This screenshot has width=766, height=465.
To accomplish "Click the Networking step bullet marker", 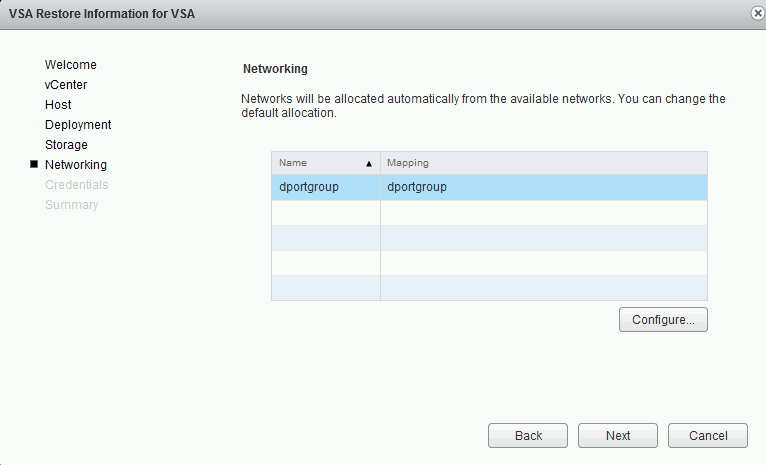I will pyautogui.click(x=34, y=164).
